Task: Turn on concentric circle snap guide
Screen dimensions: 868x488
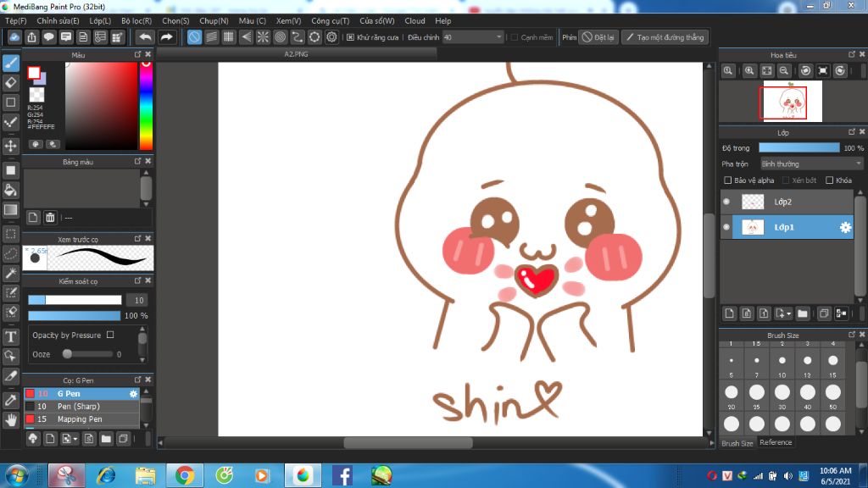Action: tap(280, 37)
